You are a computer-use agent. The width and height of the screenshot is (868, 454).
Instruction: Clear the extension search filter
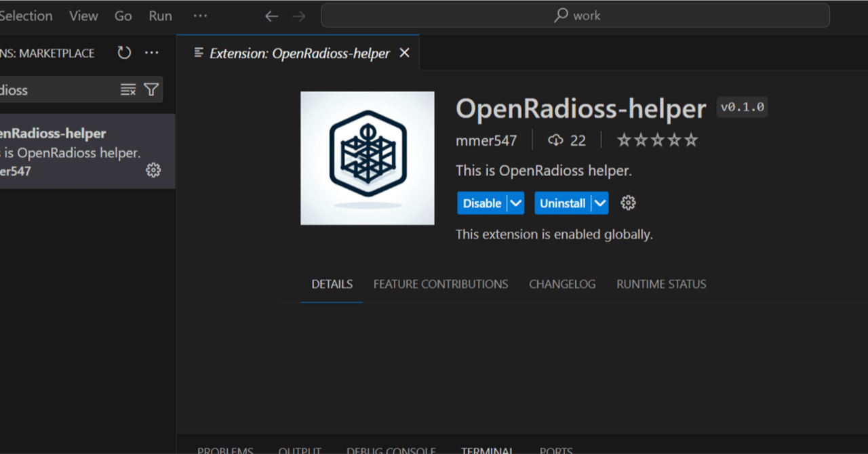127,89
